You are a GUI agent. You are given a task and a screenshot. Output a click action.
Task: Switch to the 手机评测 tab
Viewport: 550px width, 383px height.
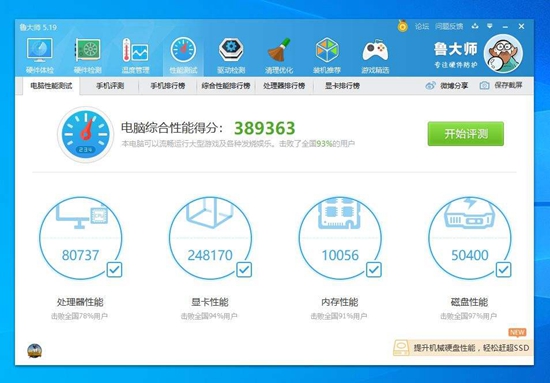(110, 86)
